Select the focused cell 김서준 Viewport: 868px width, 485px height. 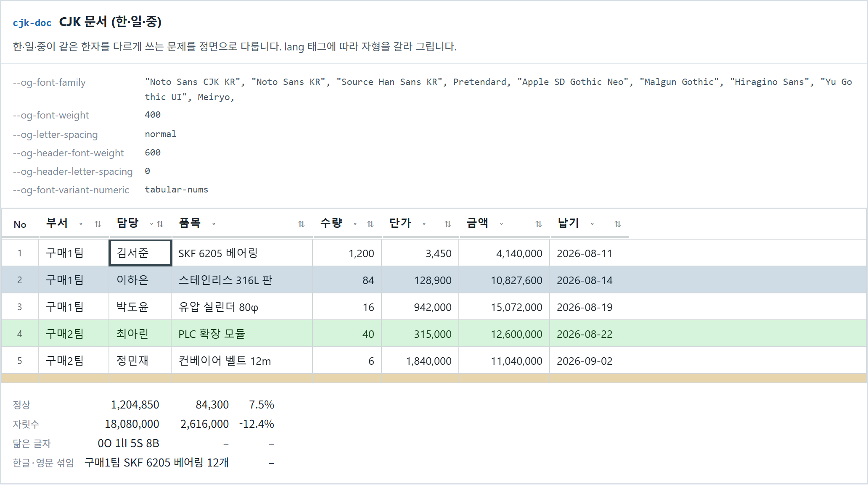(x=140, y=253)
